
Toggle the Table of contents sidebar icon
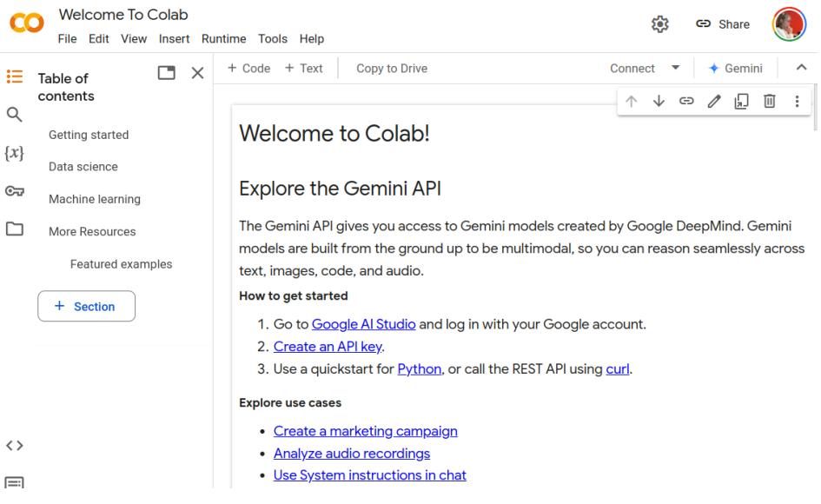coord(14,76)
